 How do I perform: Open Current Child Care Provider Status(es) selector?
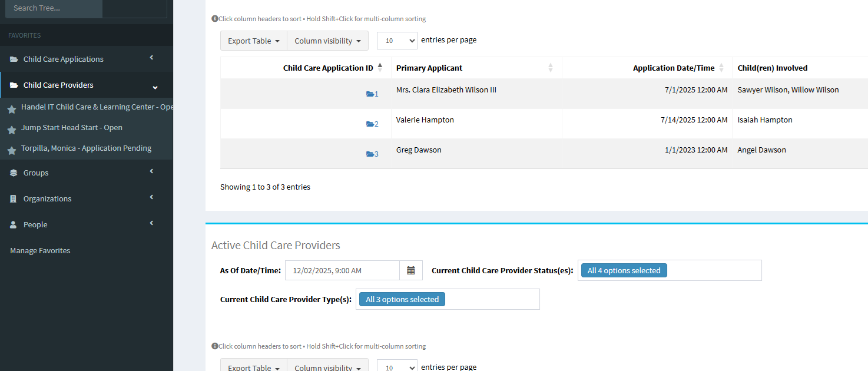[670, 270]
